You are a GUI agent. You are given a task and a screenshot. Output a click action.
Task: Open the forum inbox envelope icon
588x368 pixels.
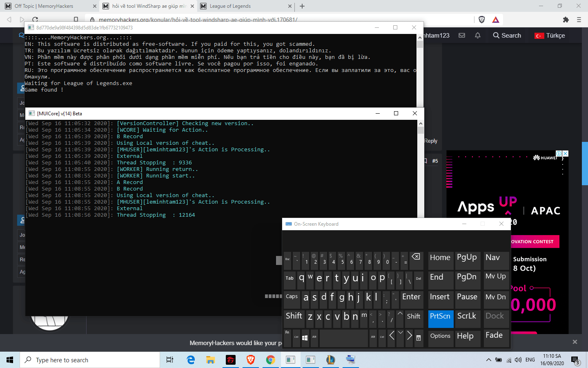462,36
